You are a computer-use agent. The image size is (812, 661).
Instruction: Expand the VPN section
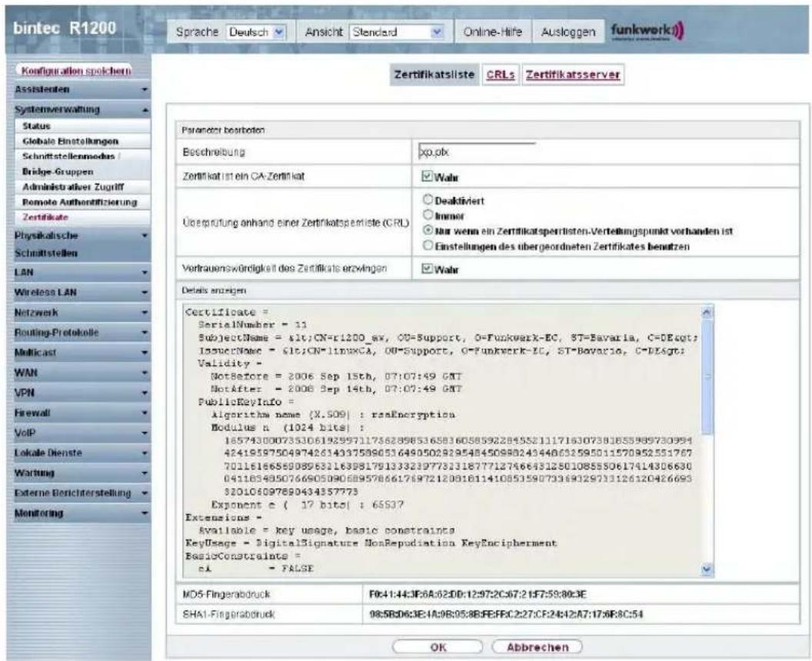(x=79, y=393)
